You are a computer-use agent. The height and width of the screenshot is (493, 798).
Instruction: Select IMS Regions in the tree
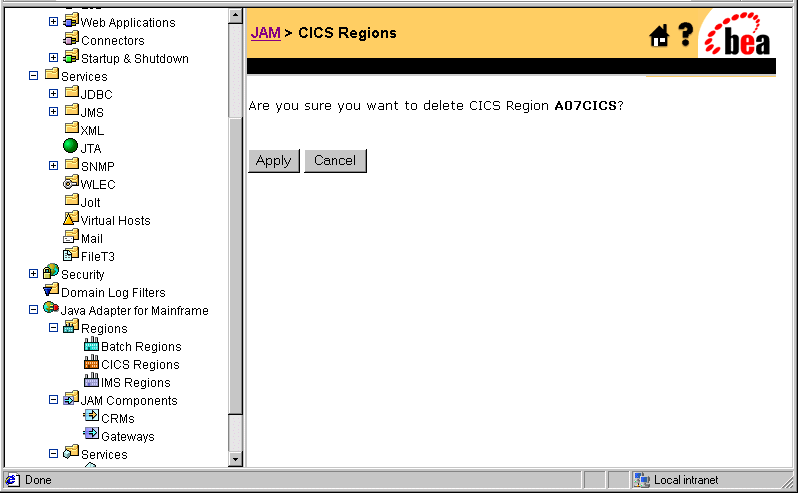click(136, 383)
